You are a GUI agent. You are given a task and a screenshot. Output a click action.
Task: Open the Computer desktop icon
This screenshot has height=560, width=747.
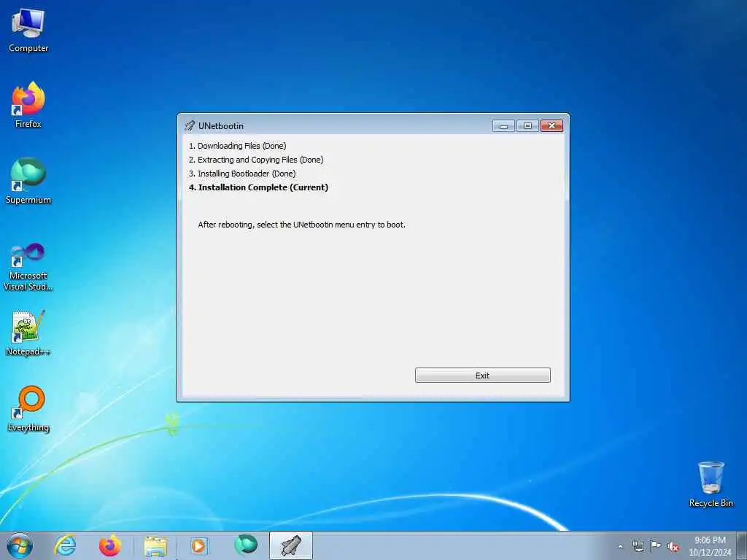pyautogui.click(x=28, y=31)
